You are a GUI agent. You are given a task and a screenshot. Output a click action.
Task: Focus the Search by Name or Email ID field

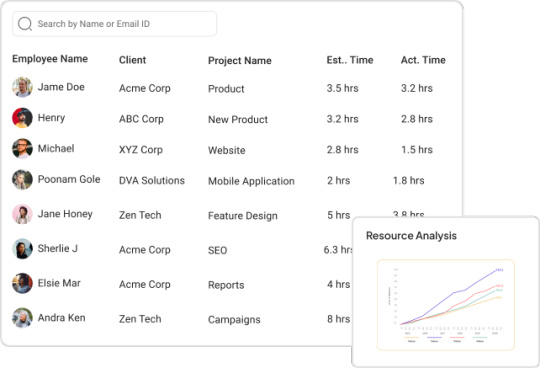114,24
